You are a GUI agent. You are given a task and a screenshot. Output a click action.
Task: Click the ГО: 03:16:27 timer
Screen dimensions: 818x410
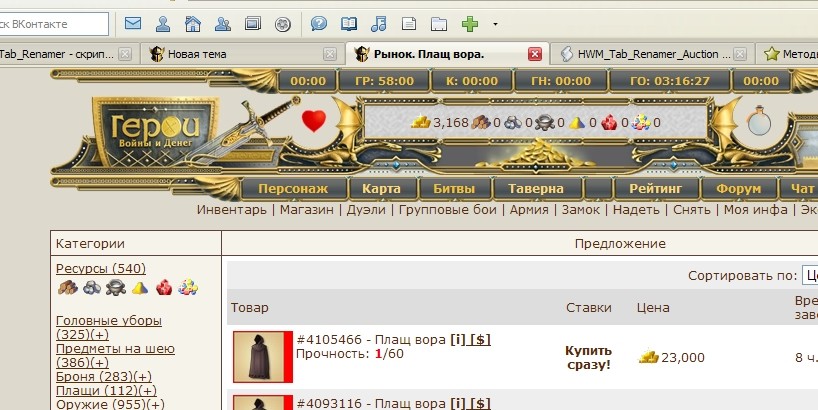pos(670,81)
